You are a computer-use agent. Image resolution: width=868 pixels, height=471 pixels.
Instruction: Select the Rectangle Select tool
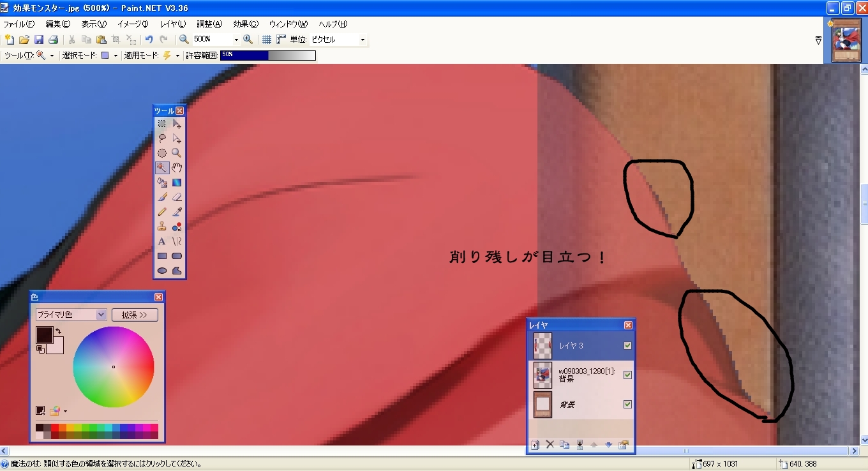[162, 124]
